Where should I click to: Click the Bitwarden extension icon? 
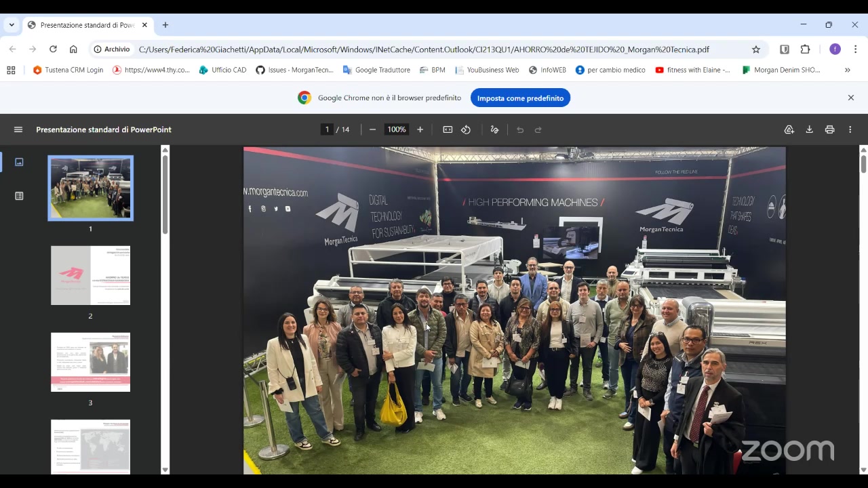click(785, 49)
